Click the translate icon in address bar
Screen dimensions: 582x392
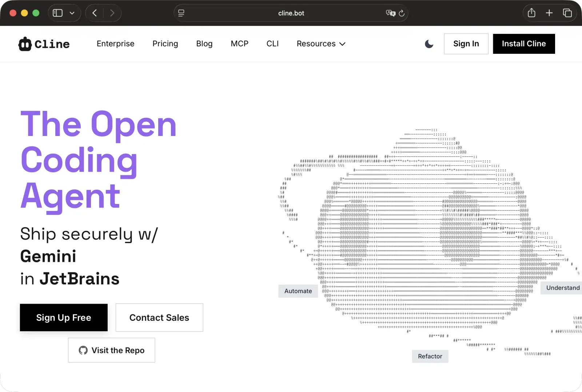391,13
